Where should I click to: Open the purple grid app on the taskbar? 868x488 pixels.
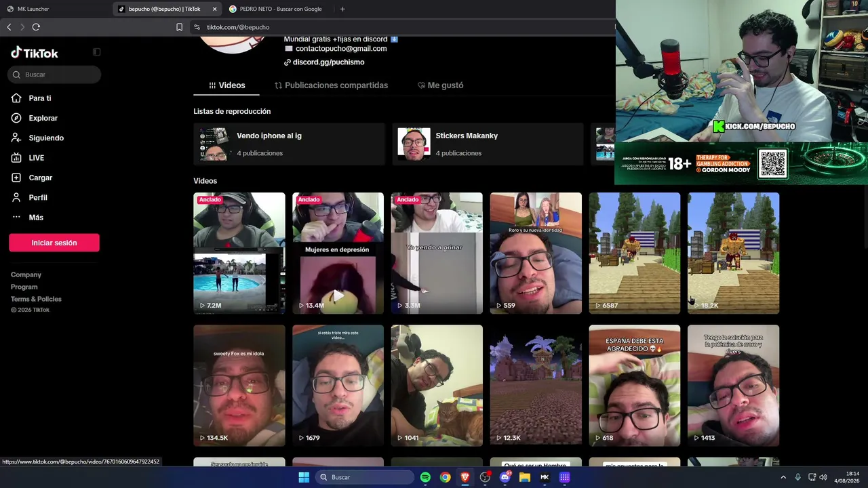coord(564,477)
